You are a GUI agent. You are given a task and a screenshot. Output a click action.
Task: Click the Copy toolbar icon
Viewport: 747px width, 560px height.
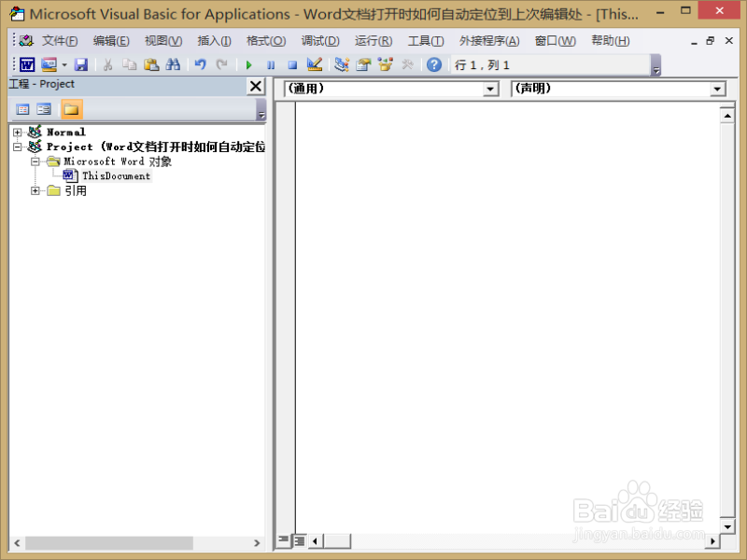[129, 64]
